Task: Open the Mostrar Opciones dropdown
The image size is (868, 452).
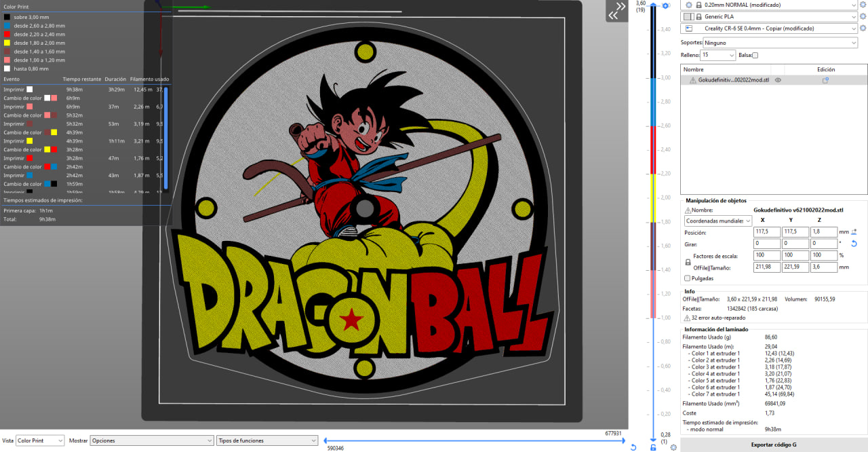Action: coord(151,440)
